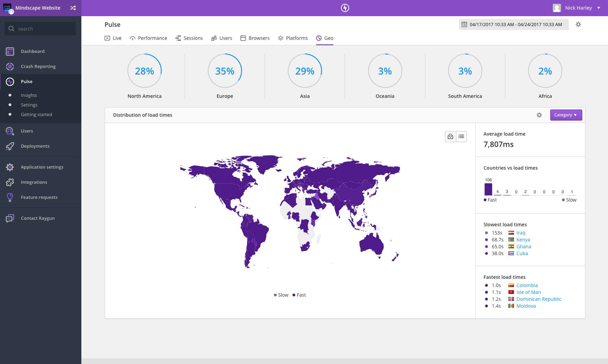Open the Moldova link
The width and height of the screenshot is (608, 364).
tap(526, 306)
